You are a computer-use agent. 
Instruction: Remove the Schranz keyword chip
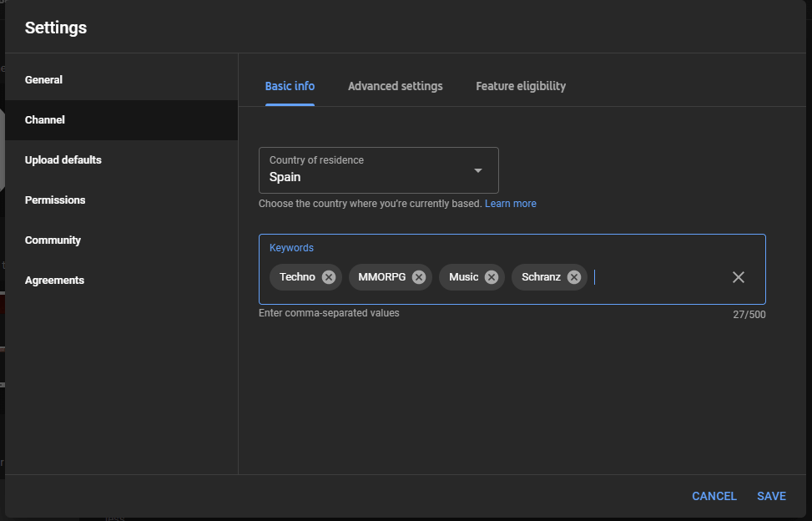[x=574, y=277]
